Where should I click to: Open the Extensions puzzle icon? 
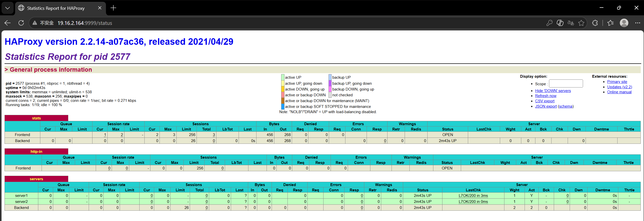point(595,23)
